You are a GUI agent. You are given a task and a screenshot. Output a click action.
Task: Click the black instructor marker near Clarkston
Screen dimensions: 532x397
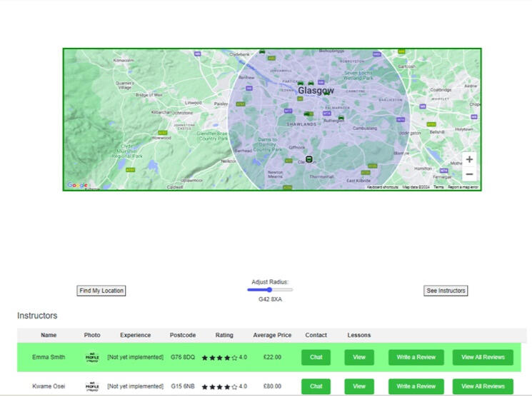point(309,159)
